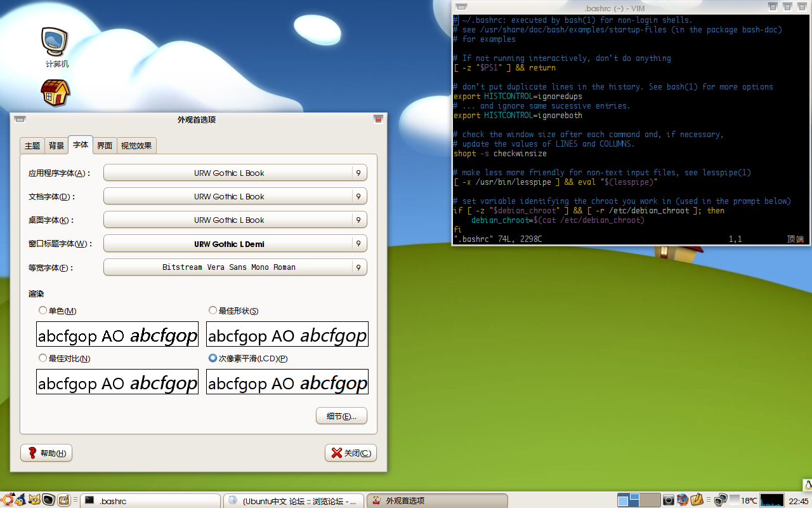
Task: Open window menu of 外观首选项 dialog
Action: 20,119
